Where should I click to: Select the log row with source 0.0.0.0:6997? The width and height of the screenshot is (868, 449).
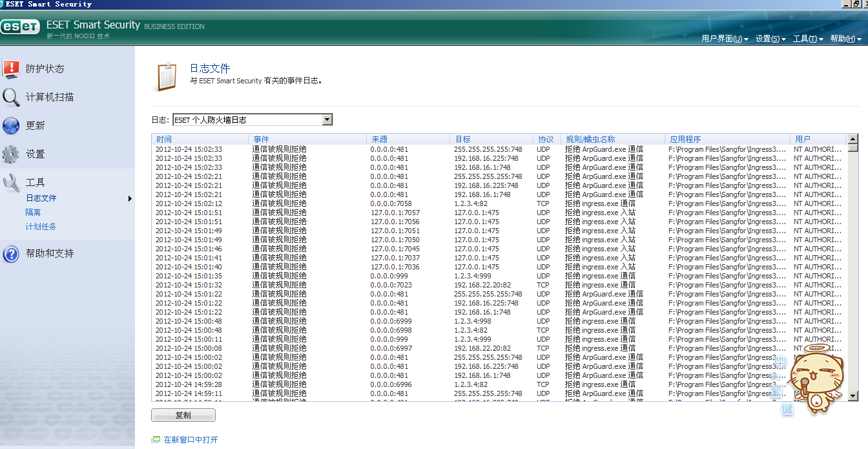pyautogui.click(x=499, y=348)
